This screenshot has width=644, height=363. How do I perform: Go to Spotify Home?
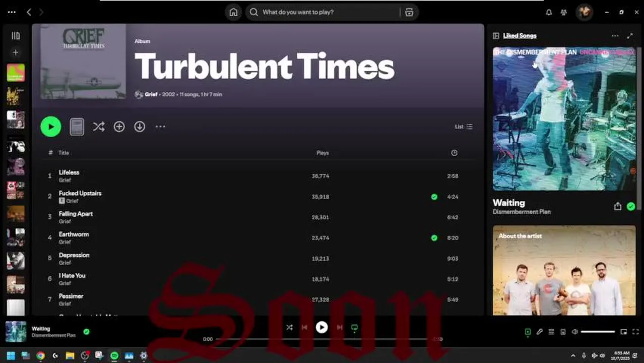[233, 12]
